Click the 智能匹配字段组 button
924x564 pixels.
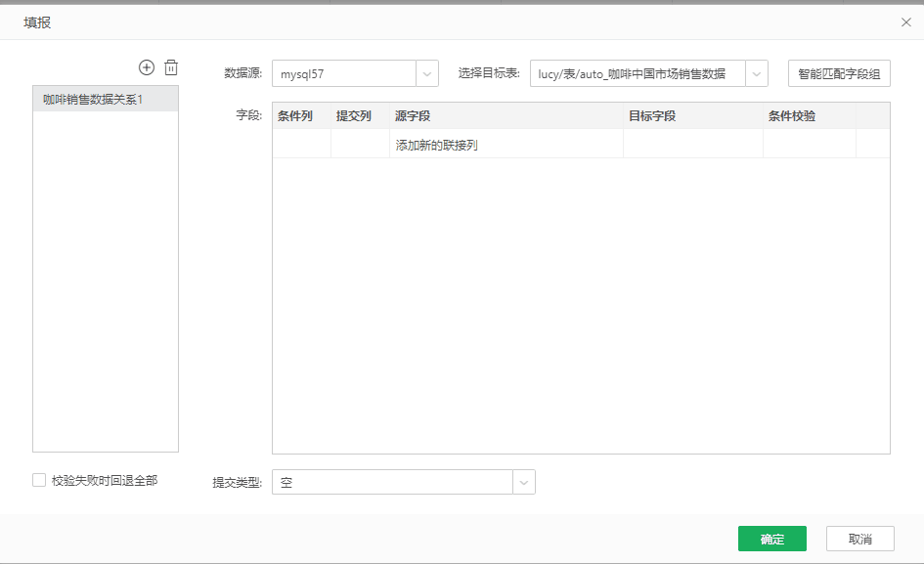coord(838,73)
